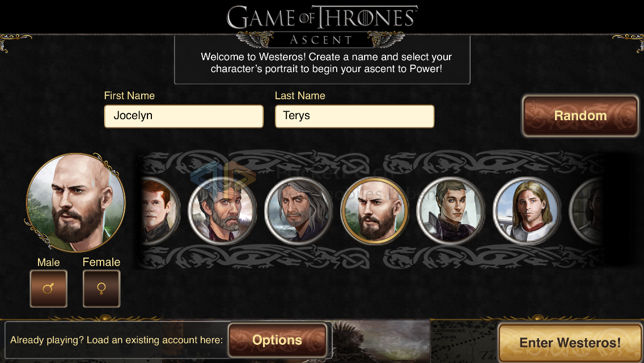Screen dimensions: 644x363
Task: Click the Already playing load account text
Action: pyautogui.click(x=117, y=340)
